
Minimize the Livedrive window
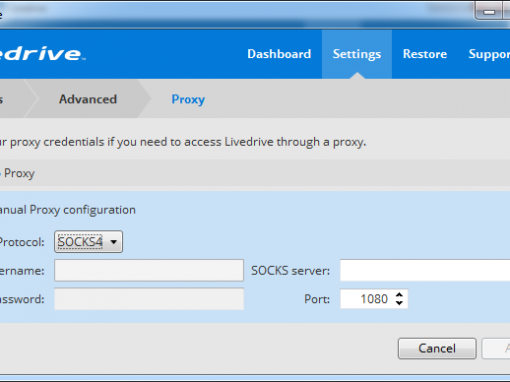(489, 11)
